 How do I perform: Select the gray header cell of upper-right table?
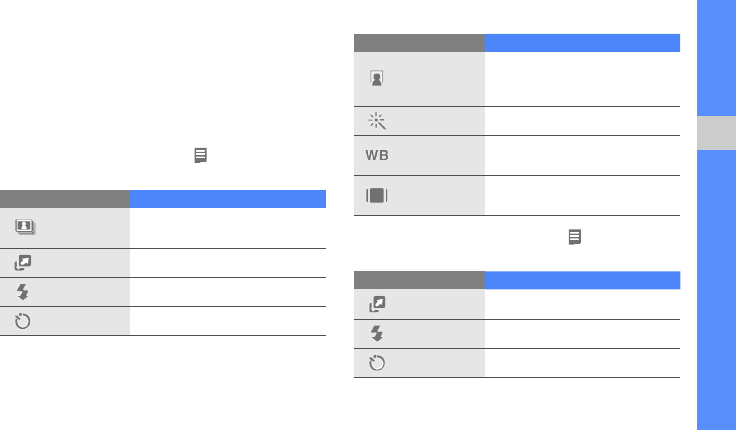point(419,43)
